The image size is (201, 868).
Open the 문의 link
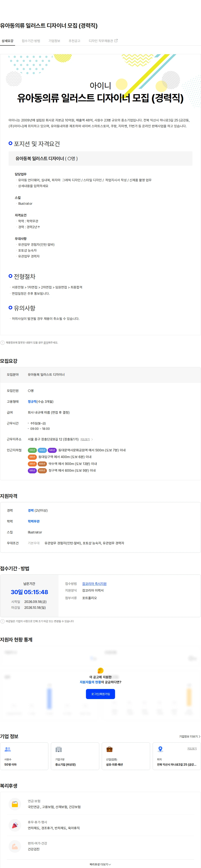coord(45,342)
